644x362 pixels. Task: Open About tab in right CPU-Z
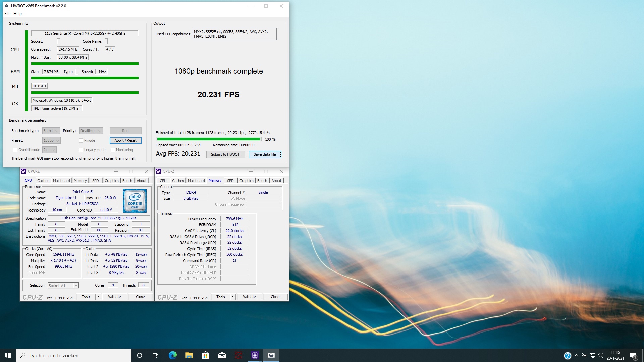tap(276, 181)
